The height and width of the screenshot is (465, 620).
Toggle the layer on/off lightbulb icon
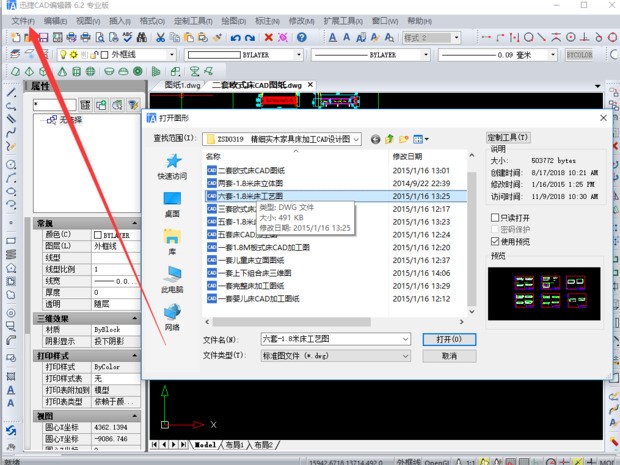click(63, 55)
